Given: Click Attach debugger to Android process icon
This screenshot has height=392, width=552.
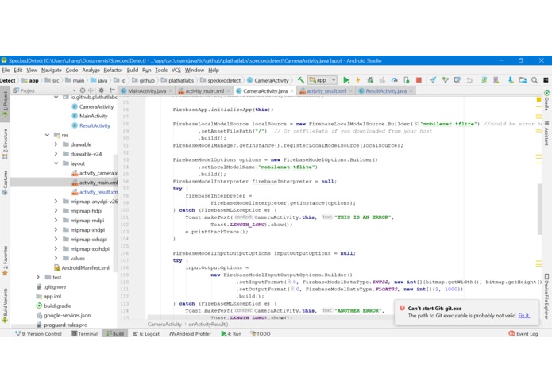Looking at the screenshot, I should (x=406, y=80).
